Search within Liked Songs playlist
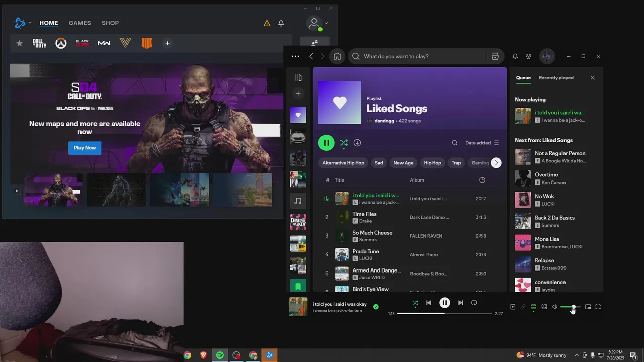 click(x=455, y=143)
